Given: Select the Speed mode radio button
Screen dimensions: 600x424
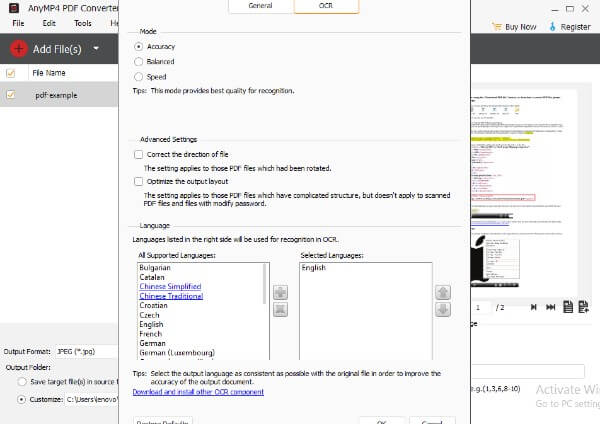Looking at the screenshot, I should point(138,76).
